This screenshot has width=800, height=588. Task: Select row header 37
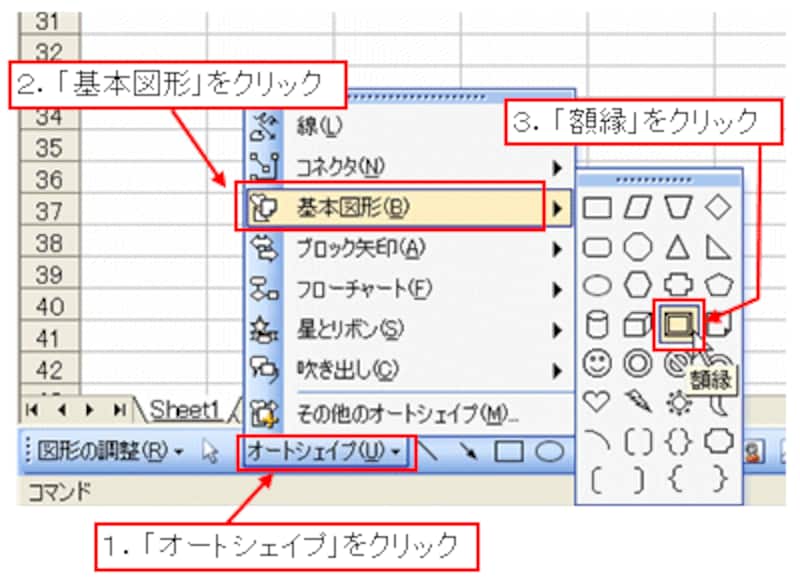[x=49, y=211]
